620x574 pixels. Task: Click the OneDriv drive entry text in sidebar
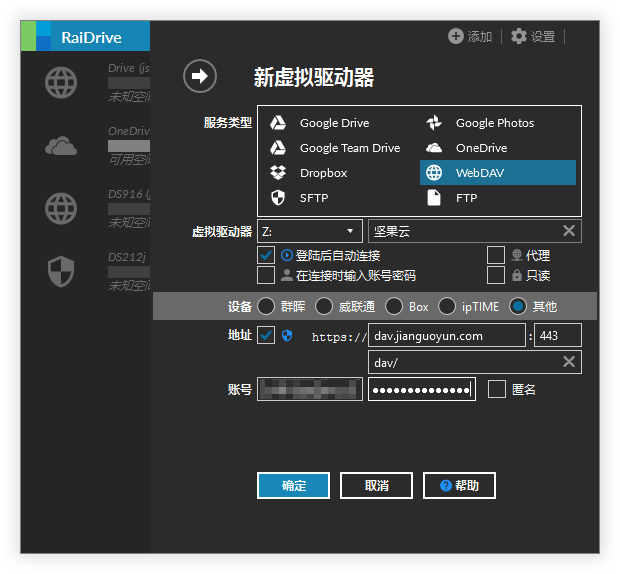(129, 131)
